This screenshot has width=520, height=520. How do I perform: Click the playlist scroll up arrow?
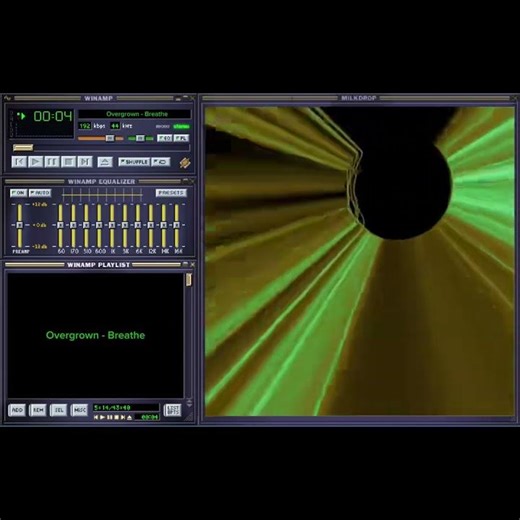(189, 401)
